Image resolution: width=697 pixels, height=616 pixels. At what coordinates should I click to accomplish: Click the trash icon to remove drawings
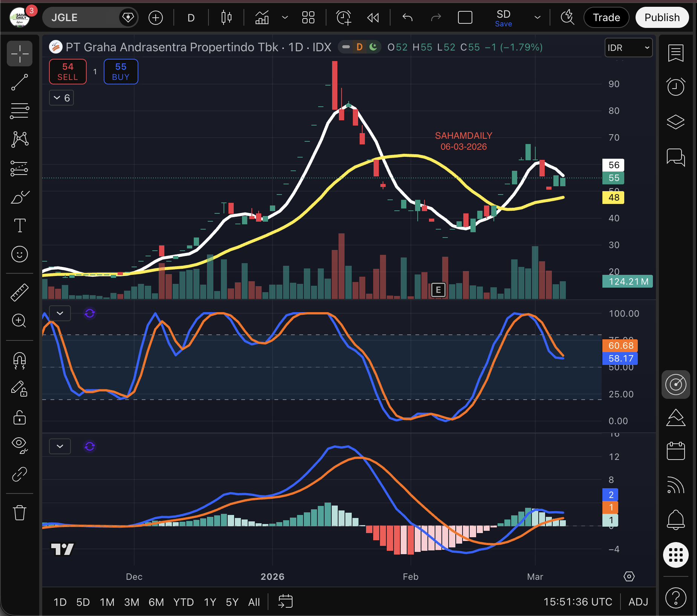click(x=20, y=513)
